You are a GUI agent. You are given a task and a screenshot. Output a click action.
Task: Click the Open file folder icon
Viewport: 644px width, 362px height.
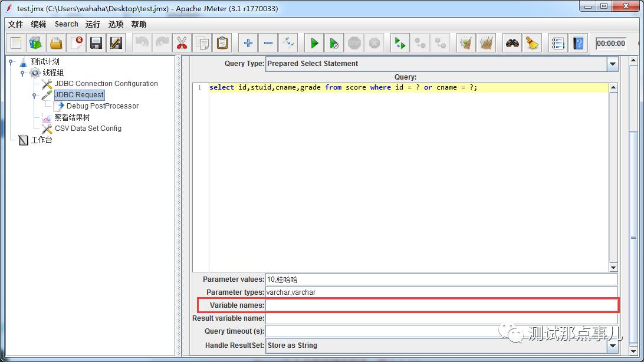(56, 43)
